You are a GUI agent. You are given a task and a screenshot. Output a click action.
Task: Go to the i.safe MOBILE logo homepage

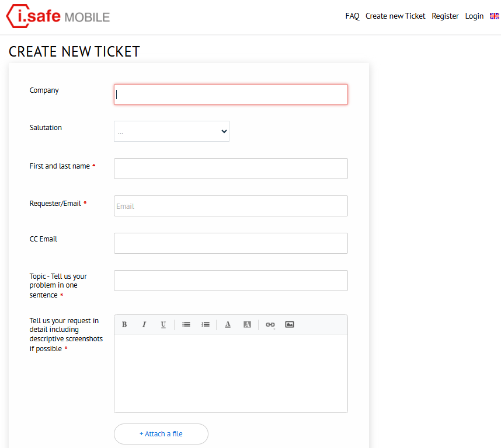pyautogui.click(x=58, y=16)
